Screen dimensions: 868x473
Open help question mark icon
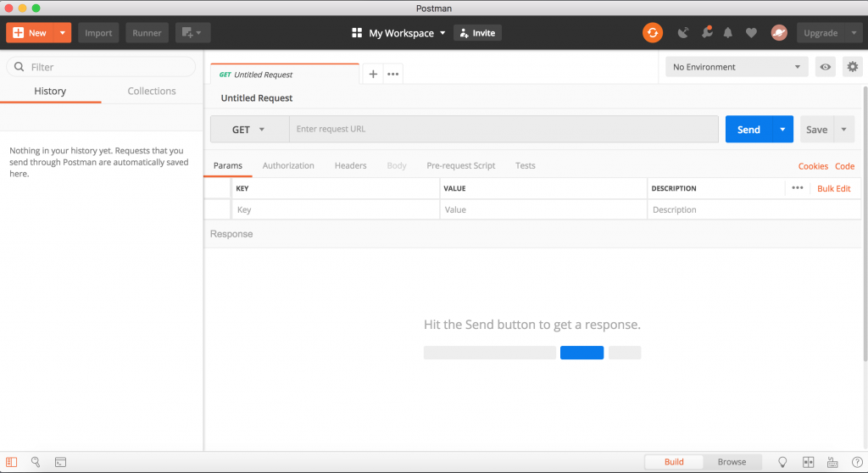pyautogui.click(x=857, y=462)
